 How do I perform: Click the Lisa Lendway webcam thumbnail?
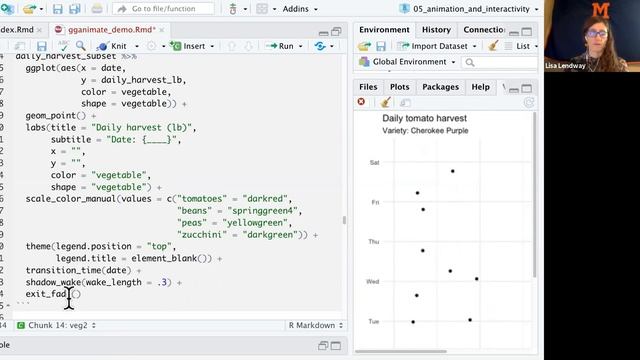click(x=592, y=36)
